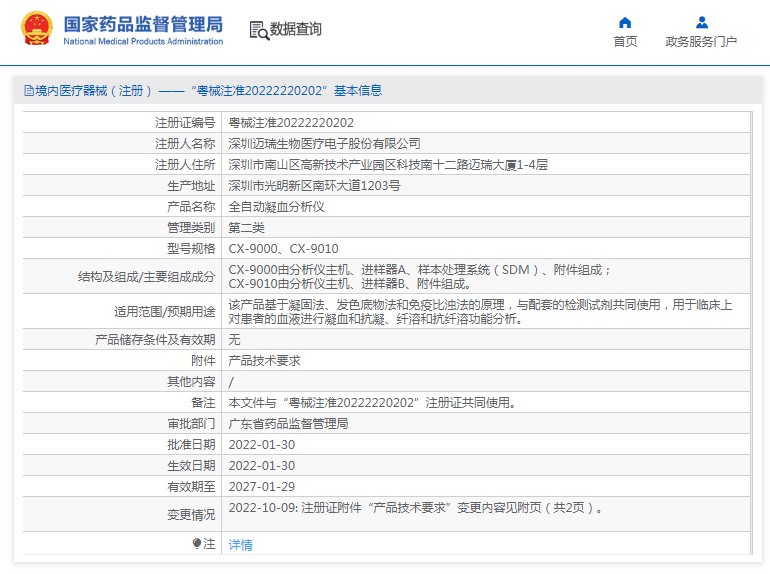Click the document icon before 境内医疗器械 header
This screenshot has width=770, height=574.
27,91
